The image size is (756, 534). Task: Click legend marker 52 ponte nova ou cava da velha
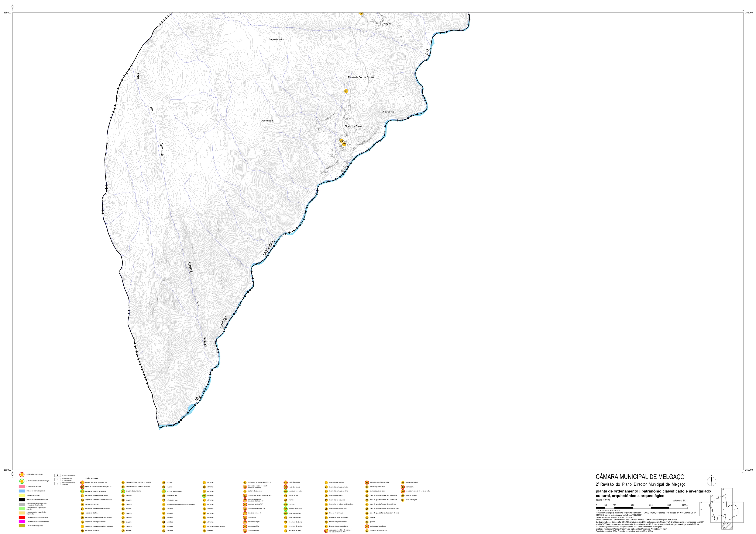(x=245, y=496)
